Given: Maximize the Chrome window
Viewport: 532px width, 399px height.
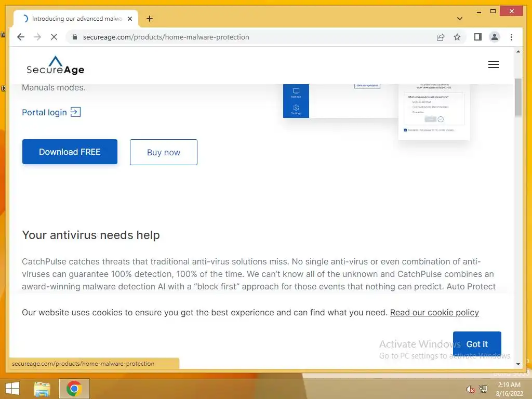Looking at the screenshot, I should 493,11.
